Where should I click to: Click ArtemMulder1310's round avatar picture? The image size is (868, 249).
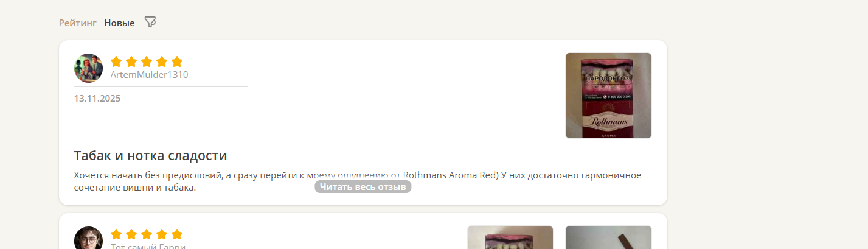pos(89,68)
